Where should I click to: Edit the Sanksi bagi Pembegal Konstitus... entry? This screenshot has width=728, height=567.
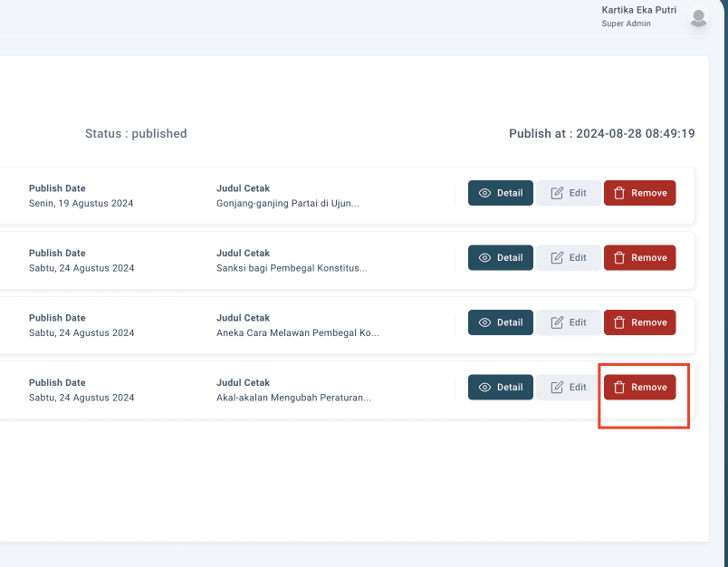[x=569, y=258]
